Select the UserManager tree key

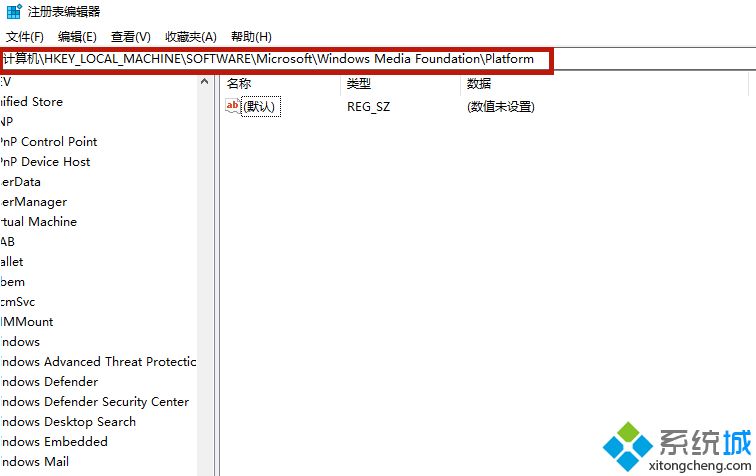pos(34,202)
